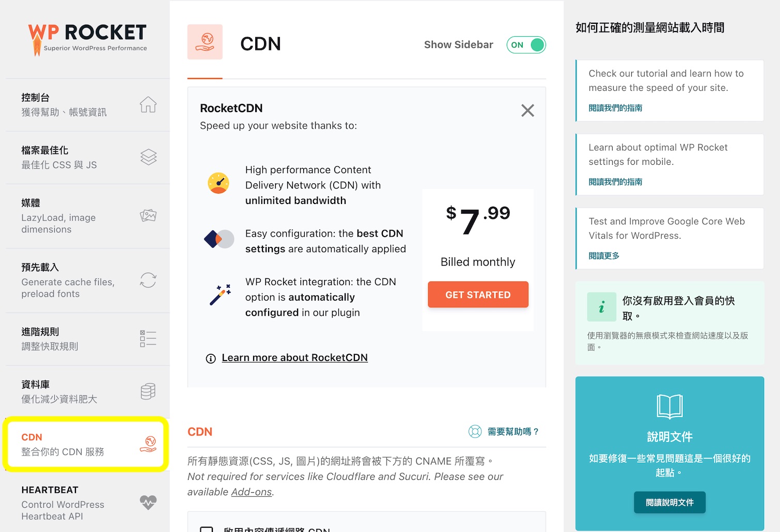Click the house icon beside 控制台
This screenshot has height=532, width=780.
pos(148,104)
